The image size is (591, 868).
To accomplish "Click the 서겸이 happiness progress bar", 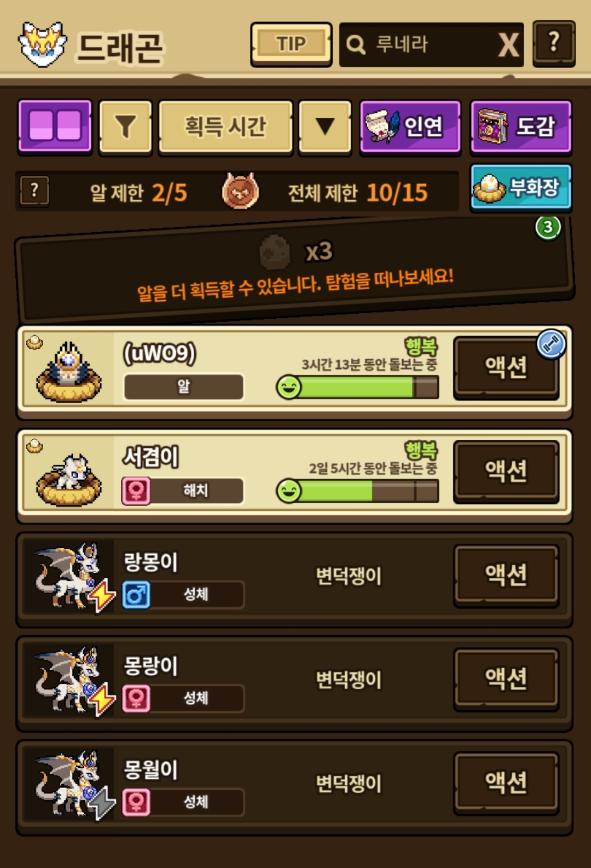I will [x=358, y=491].
